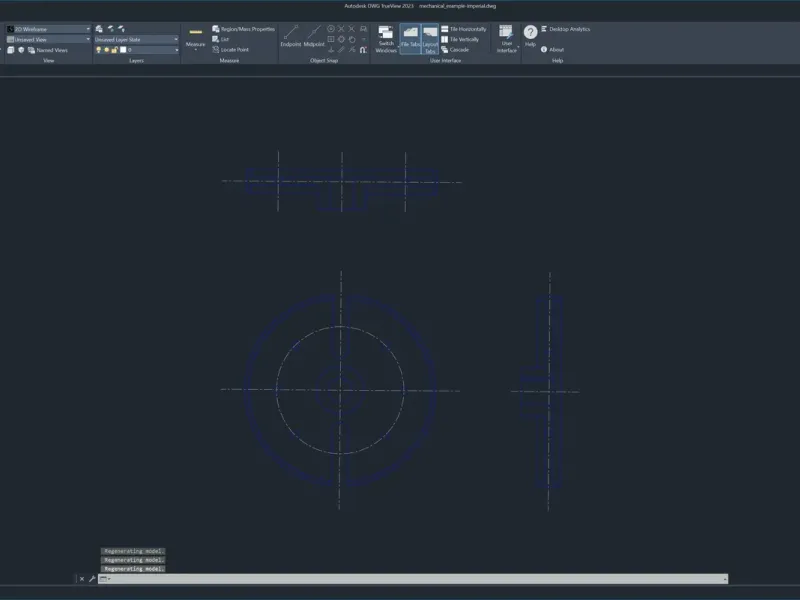
Task: Click the command line wrench customize icon
Action: click(92, 579)
